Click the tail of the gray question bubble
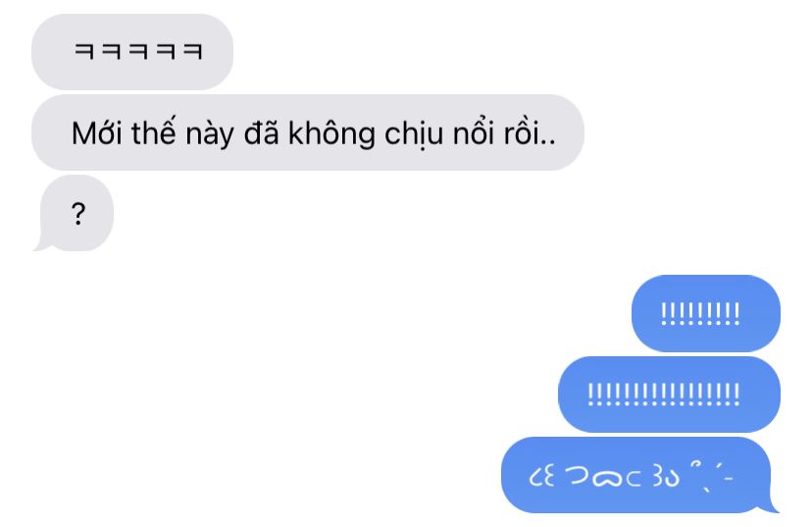This screenshot has width=812, height=527. pos(41,243)
